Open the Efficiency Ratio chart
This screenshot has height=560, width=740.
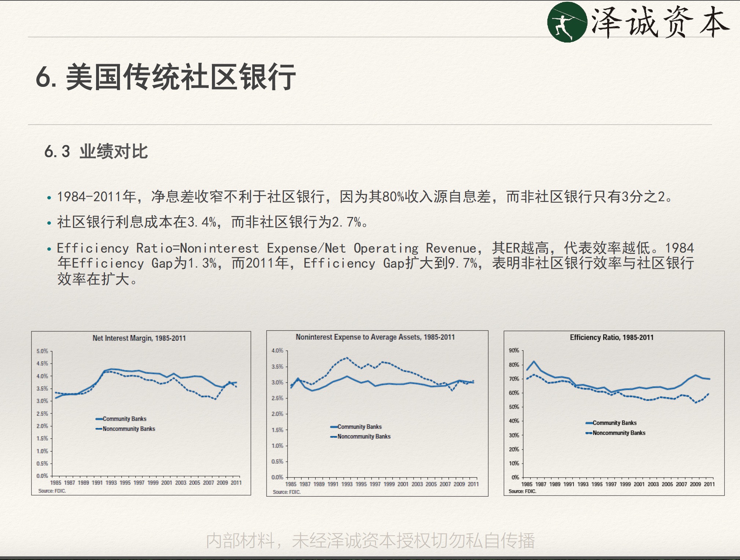click(x=614, y=413)
